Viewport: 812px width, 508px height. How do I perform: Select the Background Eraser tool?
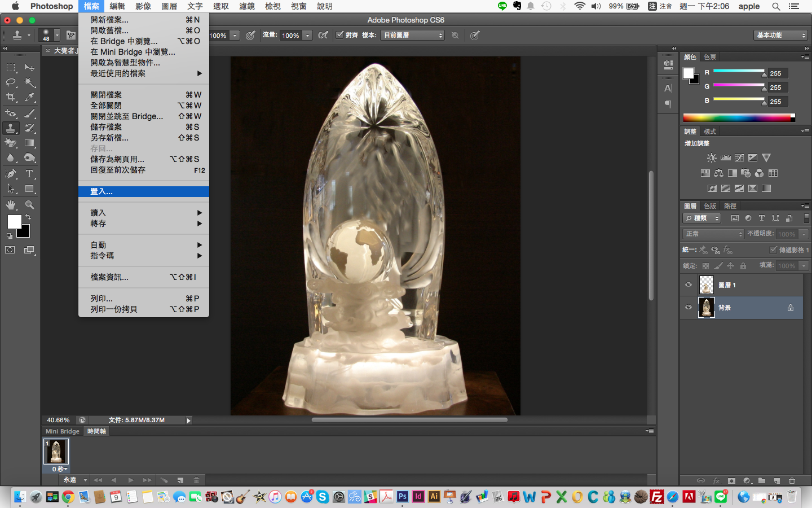click(11, 143)
